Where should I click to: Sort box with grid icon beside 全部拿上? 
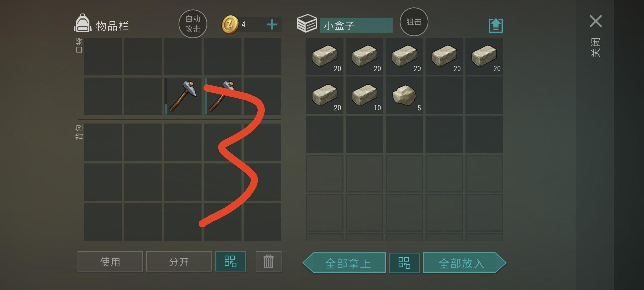point(404,263)
